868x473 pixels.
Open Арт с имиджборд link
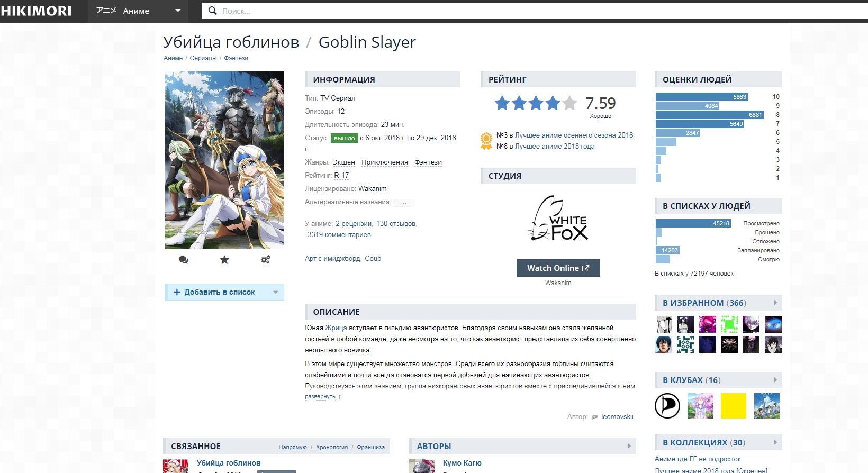point(332,259)
